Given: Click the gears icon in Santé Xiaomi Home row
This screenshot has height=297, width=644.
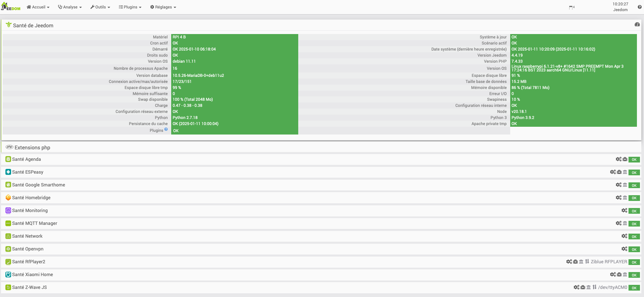Looking at the screenshot, I should point(613,274).
